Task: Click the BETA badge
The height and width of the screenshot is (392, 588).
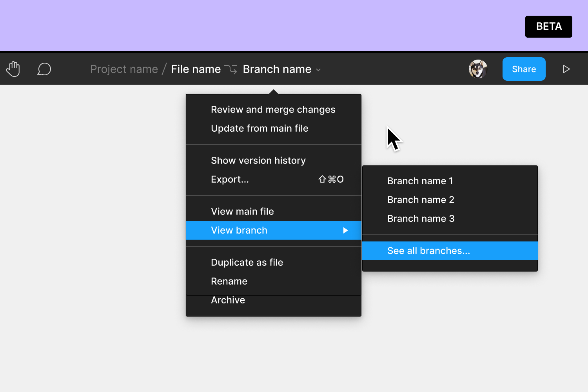Action: point(548,26)
